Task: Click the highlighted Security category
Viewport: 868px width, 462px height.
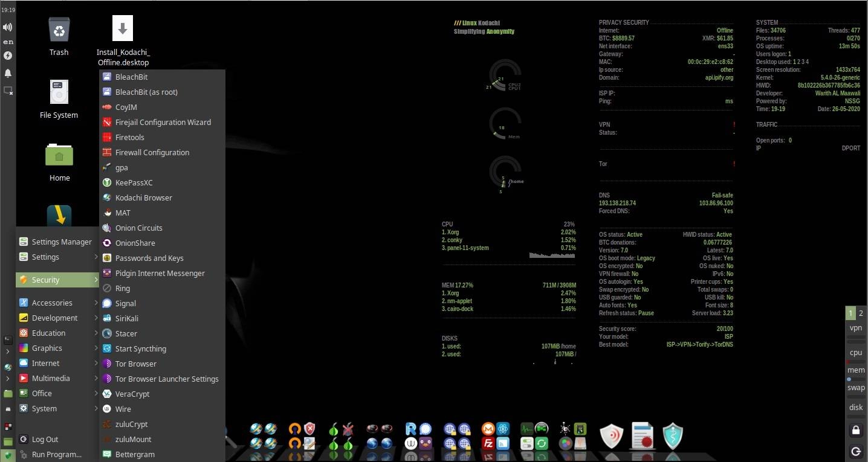Action: click(57, 280)
